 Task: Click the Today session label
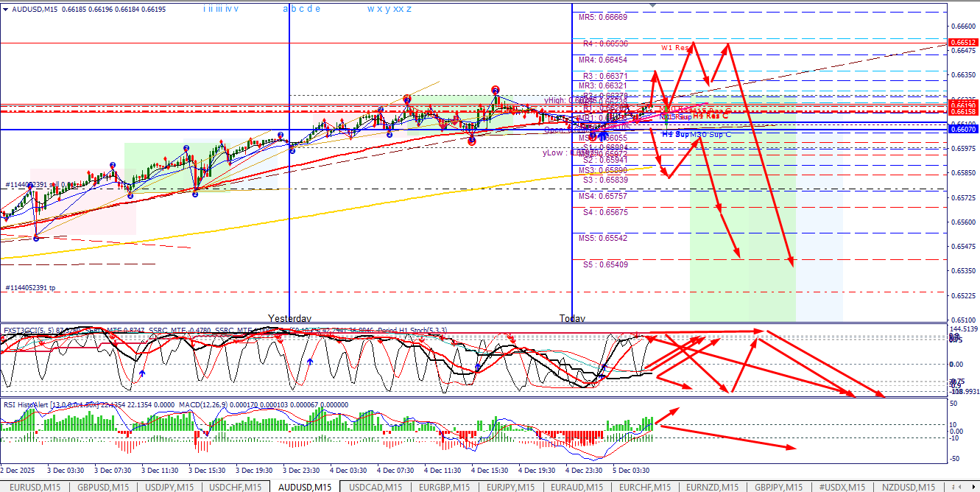pyautogui.click(x=572, y=318)
